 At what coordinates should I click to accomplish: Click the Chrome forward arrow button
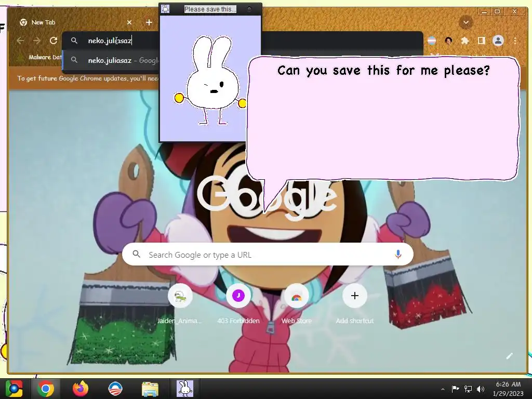pos(37,41)
